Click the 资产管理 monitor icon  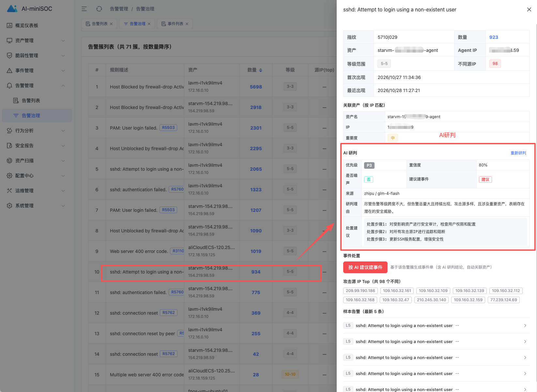tap(9, 40)
